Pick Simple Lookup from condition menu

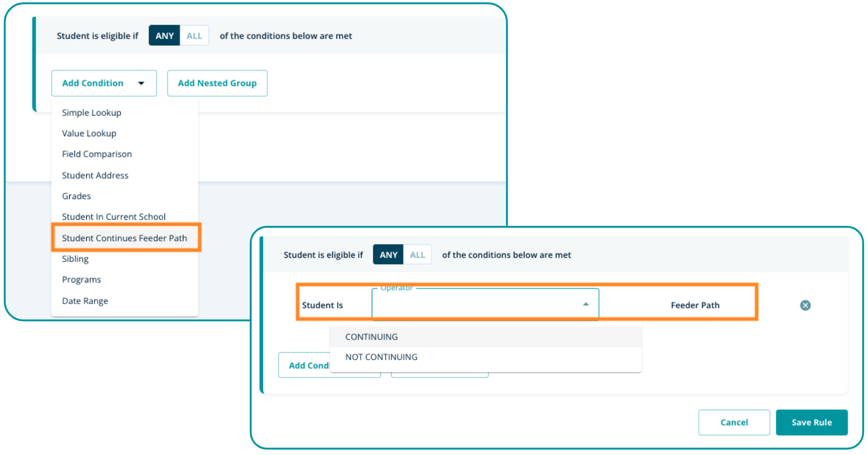[x=92, y=113]
